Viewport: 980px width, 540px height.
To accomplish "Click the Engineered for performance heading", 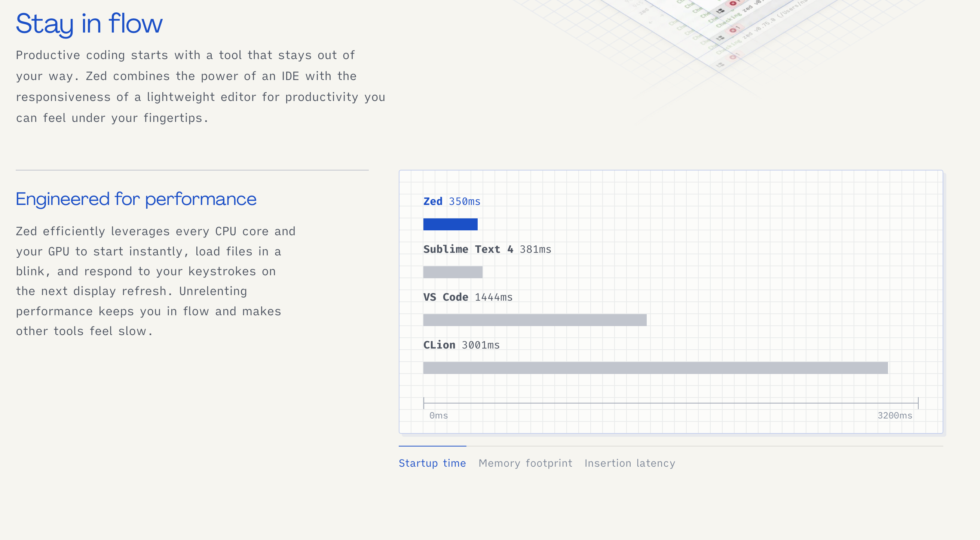I will coord(136,199).
